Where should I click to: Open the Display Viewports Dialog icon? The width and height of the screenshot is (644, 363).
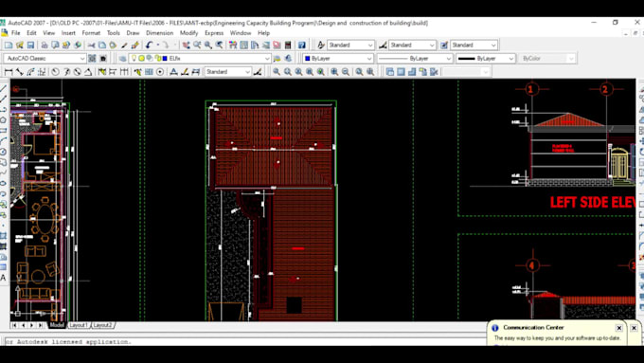click(390, 72)
